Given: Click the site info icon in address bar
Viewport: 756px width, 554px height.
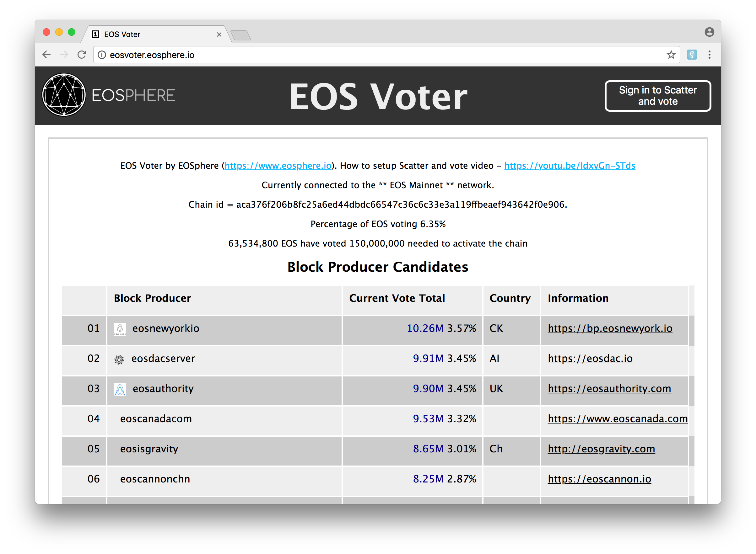Looking at the screenshot, I should click(x=102, y=55).
